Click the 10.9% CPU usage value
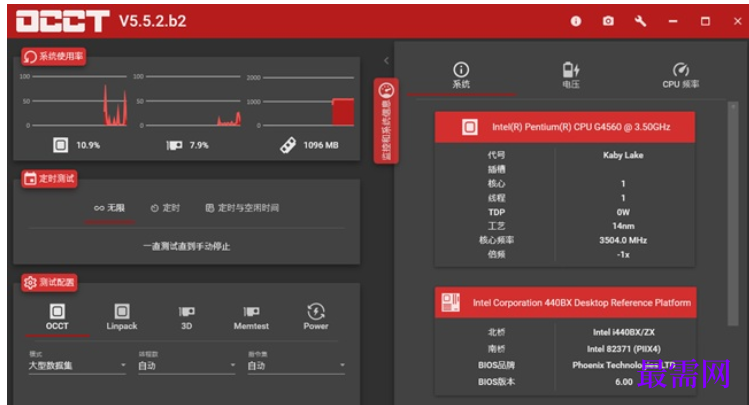 point(88,145)
